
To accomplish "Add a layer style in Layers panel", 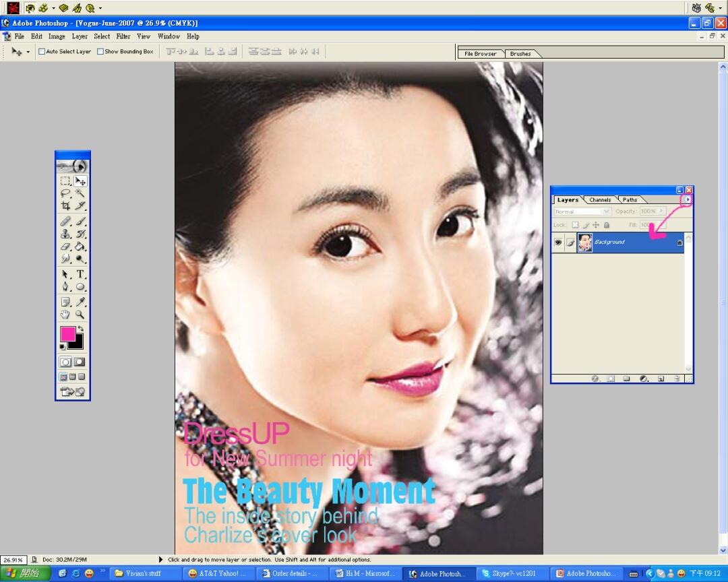I will click(x=595, y=379).
